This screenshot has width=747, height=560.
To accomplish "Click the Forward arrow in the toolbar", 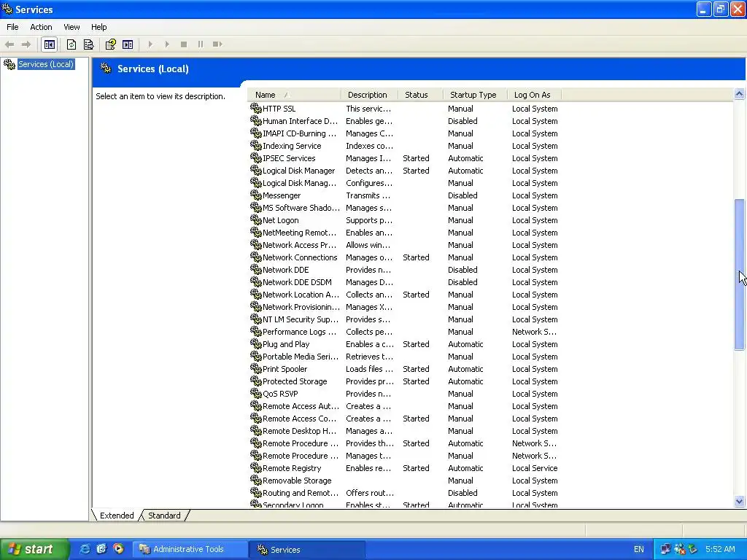I will (x=26, y=44).
